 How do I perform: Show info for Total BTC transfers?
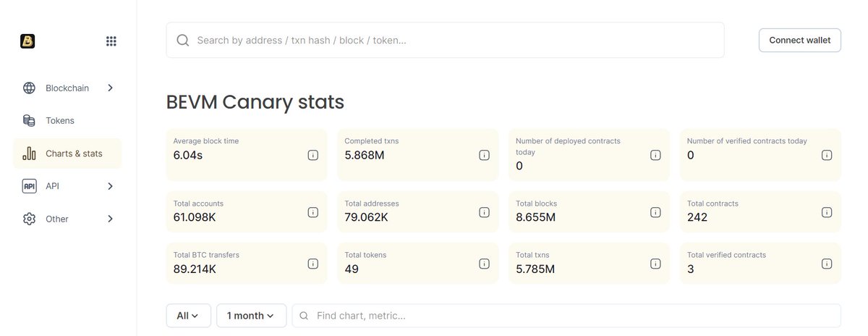click(313, 264)
